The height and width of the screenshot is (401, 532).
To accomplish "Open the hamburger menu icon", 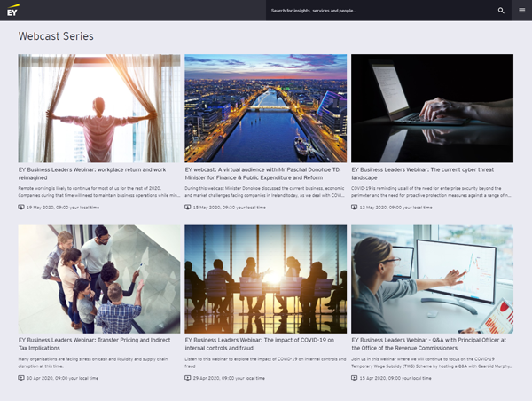I will [x=522, y=11].
